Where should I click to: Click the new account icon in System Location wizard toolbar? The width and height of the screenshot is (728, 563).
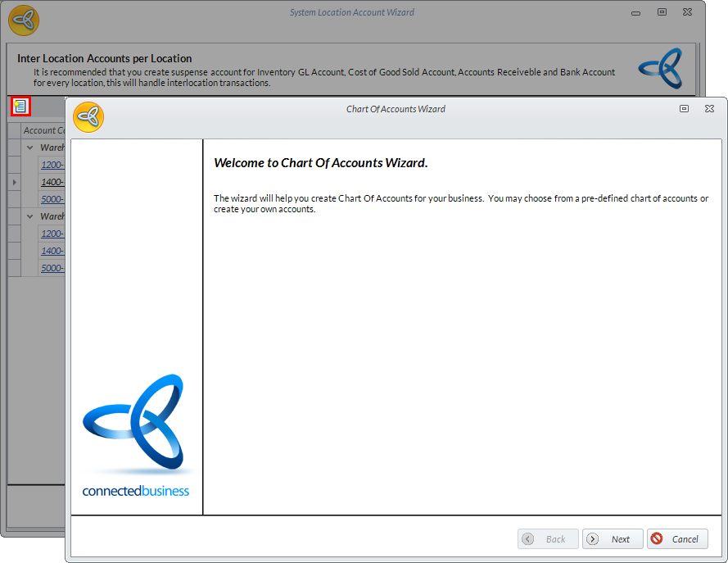point(20,107)
